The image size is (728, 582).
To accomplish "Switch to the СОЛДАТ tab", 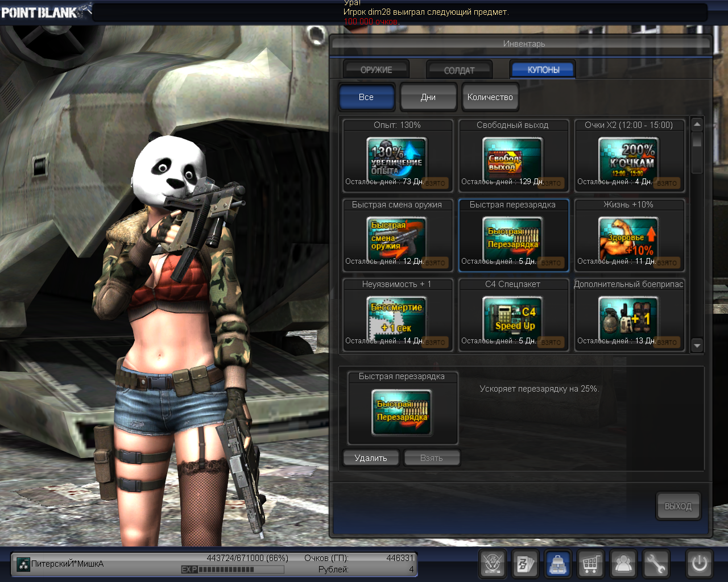I will click(x=459, y=70).
